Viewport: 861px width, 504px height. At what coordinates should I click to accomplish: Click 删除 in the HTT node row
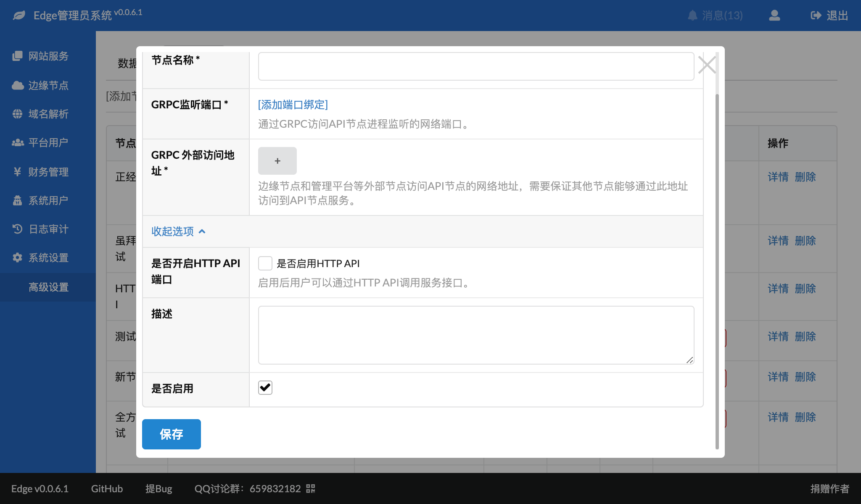(x=805, y=289)
